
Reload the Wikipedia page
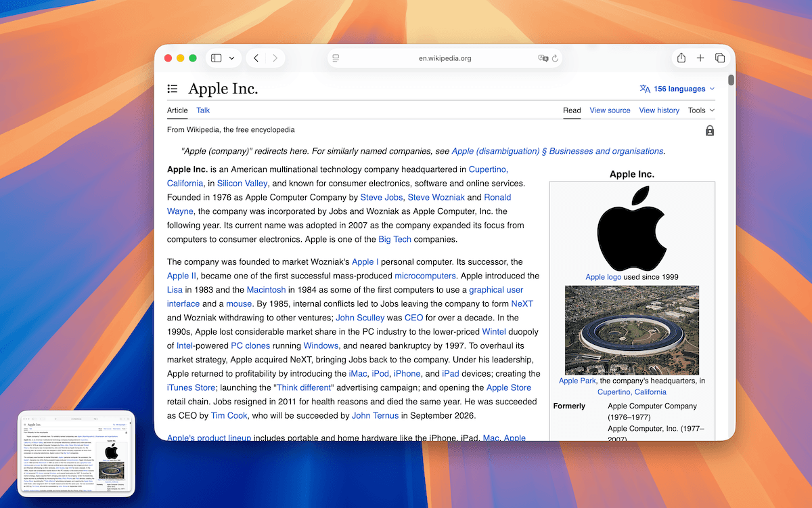pyautogui.click(x=556, y=58)
